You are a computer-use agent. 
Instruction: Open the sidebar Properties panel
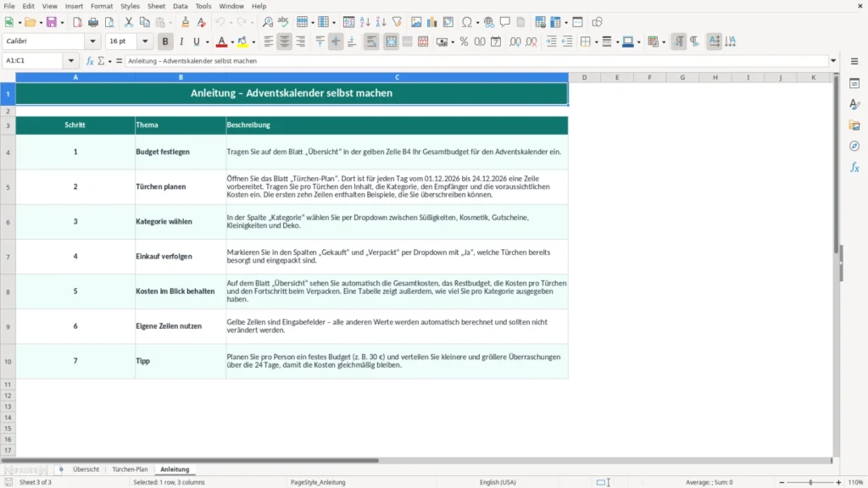pyautogui.click(x=854, y=83)
